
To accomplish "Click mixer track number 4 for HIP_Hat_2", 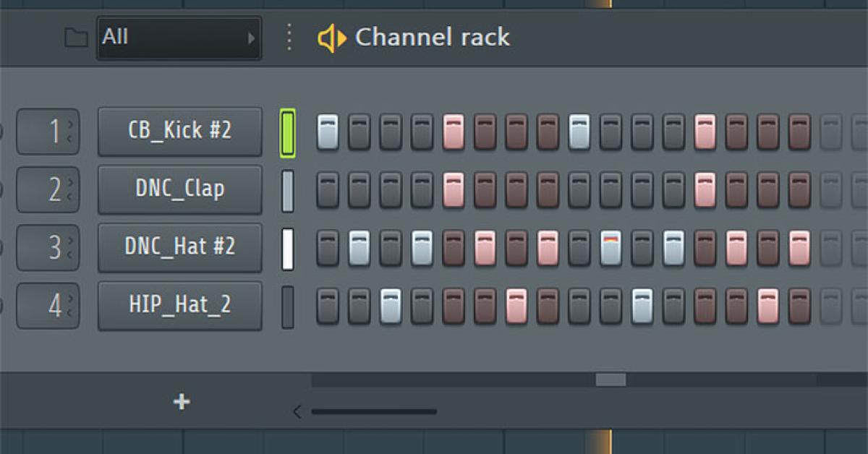I will pos(48,305).
